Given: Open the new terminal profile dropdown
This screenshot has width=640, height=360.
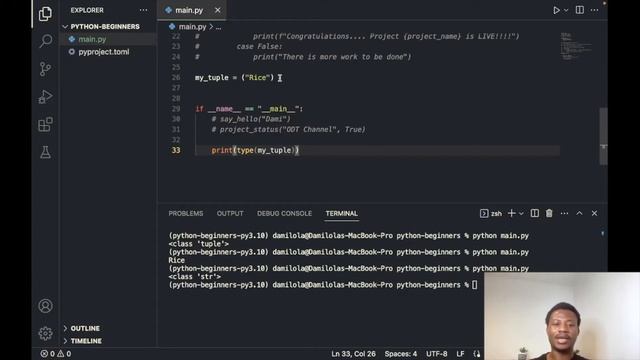Looking at the screenshot, I should pyautogui.click(x=521, y=213).
